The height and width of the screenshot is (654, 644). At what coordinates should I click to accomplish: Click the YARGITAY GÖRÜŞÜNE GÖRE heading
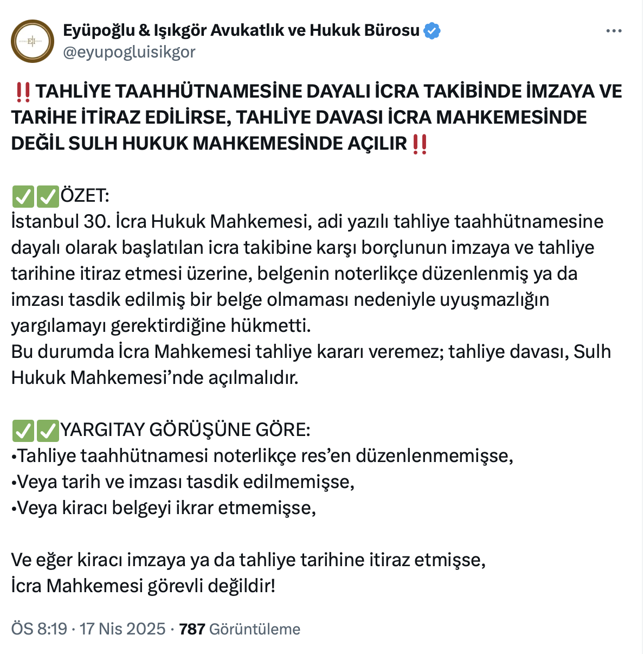[x=185, y=430]
